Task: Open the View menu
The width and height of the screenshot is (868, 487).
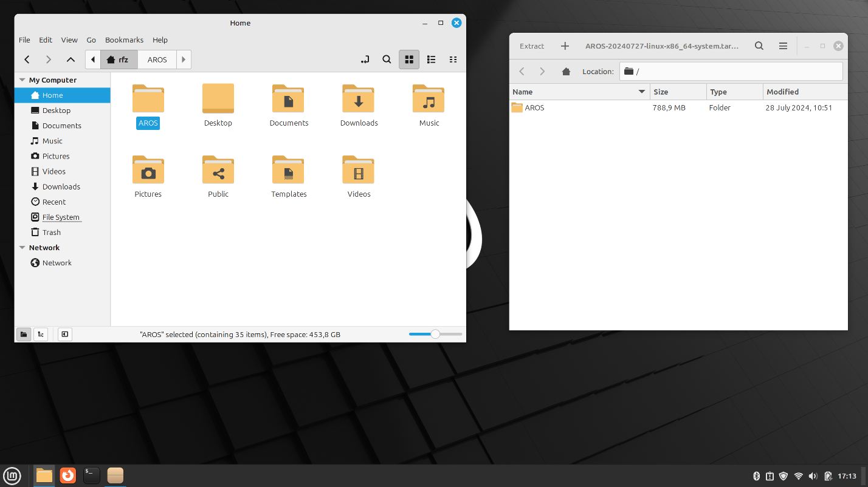Action: [69, 40]
